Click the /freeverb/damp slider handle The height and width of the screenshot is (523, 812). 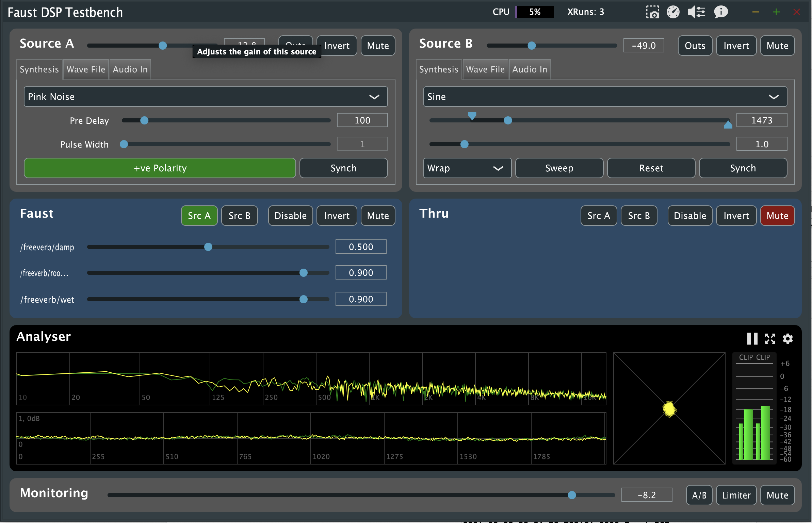point(208,247)
